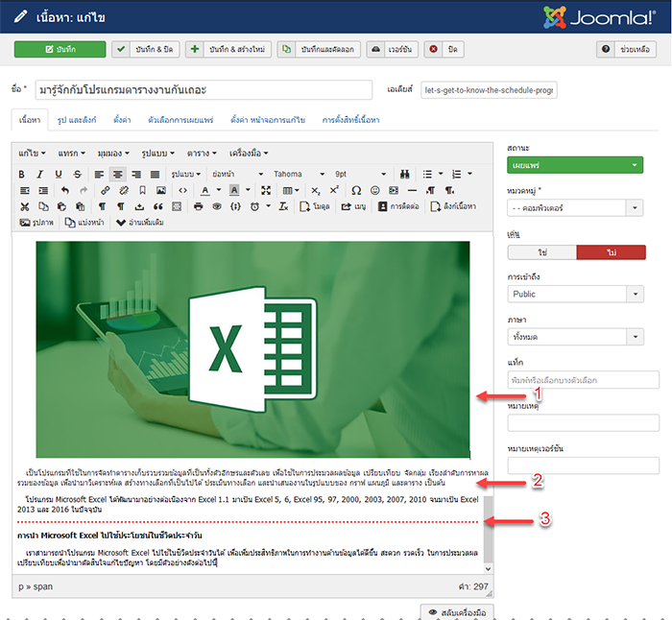This screenshot has height=620, width=672.
Task: Open text color dropdown arrow
Action: click(x=219, y=190)
